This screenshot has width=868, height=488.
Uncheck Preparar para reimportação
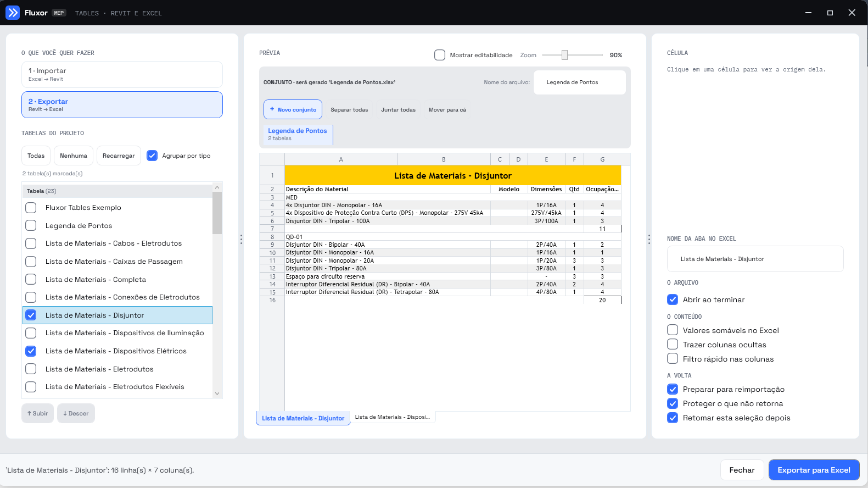click(x=673, y=389)
